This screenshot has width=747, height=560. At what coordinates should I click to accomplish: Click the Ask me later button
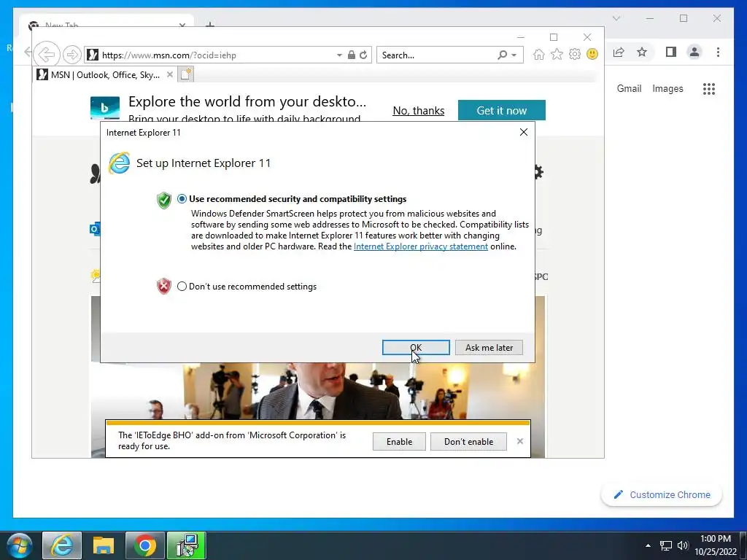[489, 348]
